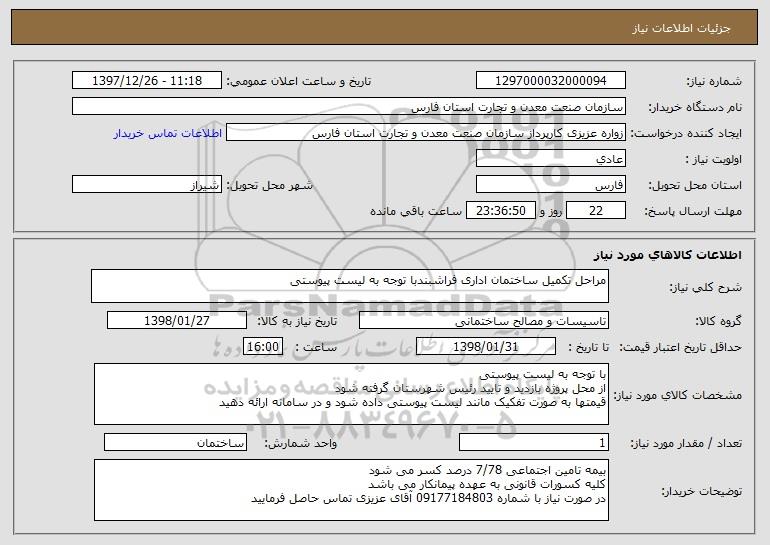Click the buyer notes text area
This screenshot has height=545, width=770.
pos(351,490)
